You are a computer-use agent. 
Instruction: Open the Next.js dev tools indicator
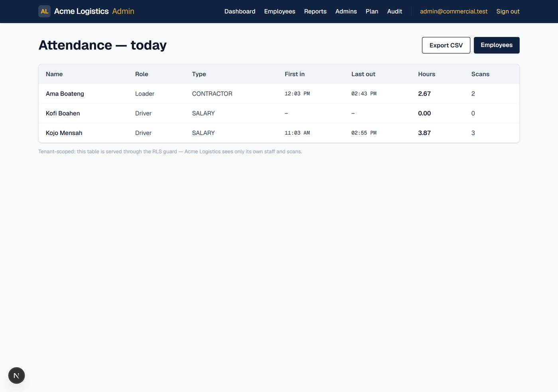coord(16,376)
